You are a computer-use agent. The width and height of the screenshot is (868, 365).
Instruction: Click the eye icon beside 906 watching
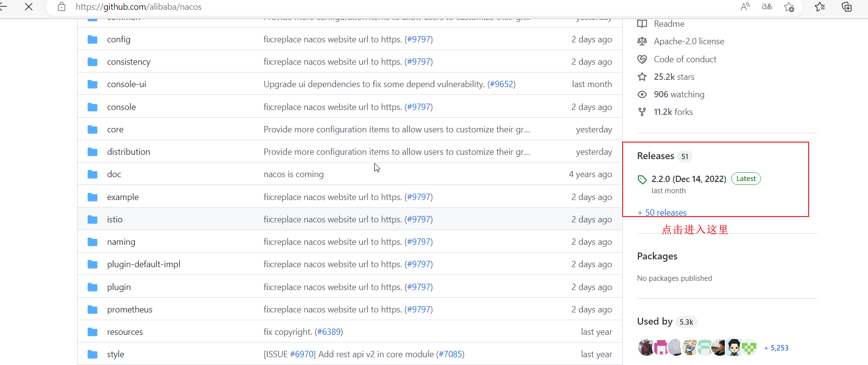click(x=642, y=94)
